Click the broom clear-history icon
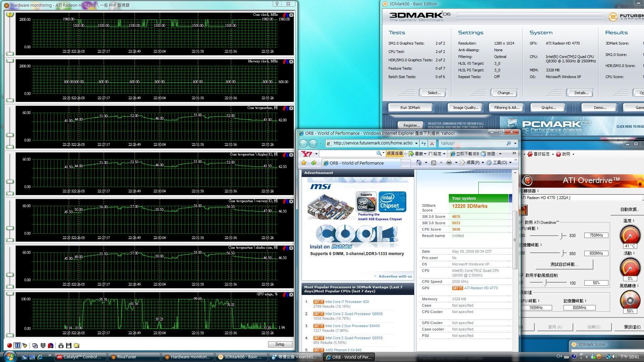This screenshot has height=362, width=644. [x=25, y=345]
